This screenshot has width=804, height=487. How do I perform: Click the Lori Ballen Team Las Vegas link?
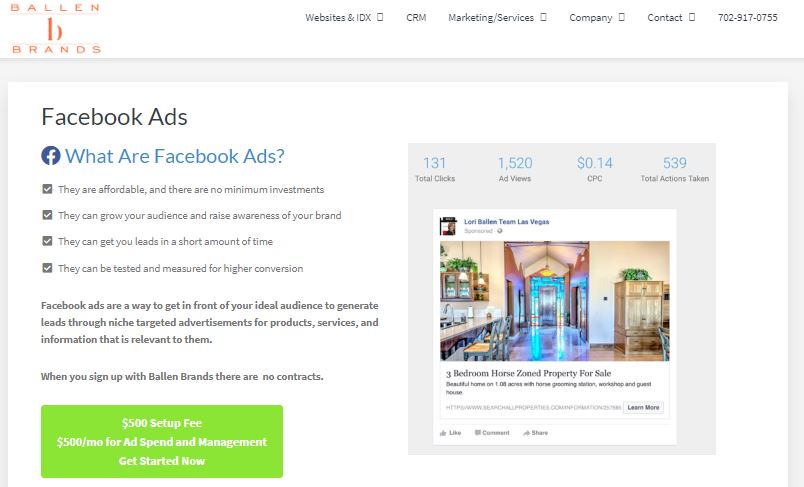pos(507,222)
